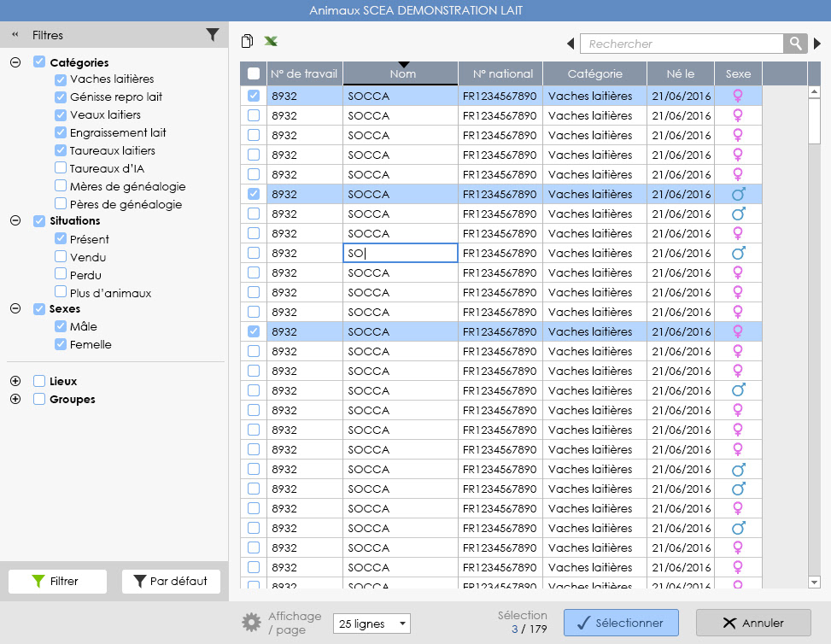Viewport: 831px width, 644px height.
Task: Go to previous search result arrow
Action: point(571,44)
